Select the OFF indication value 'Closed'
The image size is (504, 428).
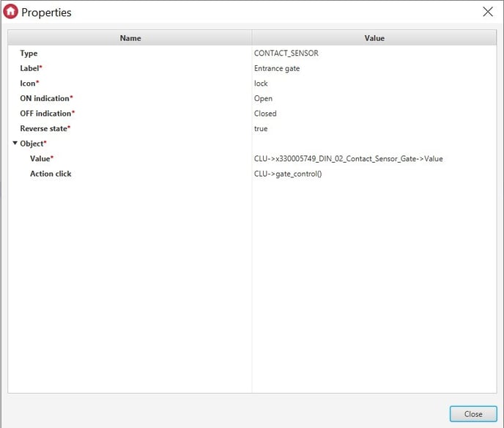[265, 114]
